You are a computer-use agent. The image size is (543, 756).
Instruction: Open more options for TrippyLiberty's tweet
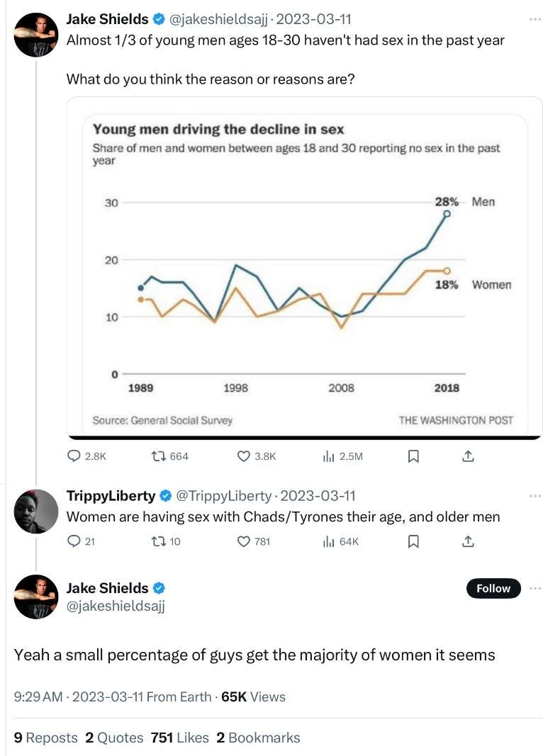coord(534,495)
